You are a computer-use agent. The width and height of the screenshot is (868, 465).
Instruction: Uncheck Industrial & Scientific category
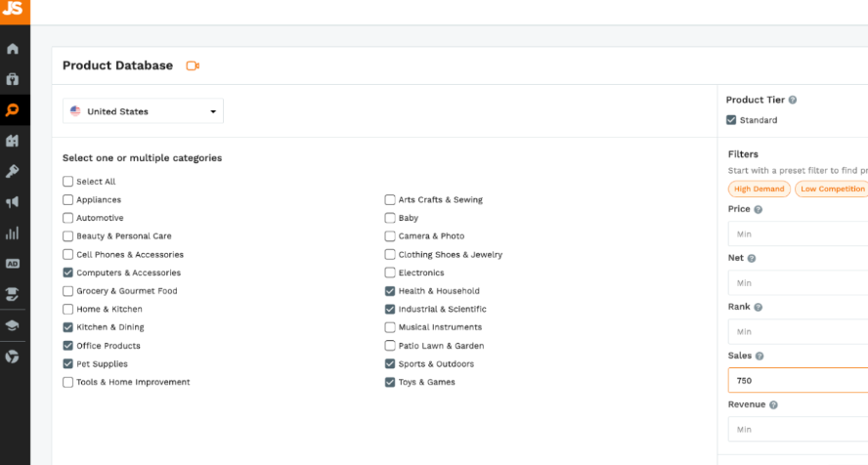tap(390, 309)
